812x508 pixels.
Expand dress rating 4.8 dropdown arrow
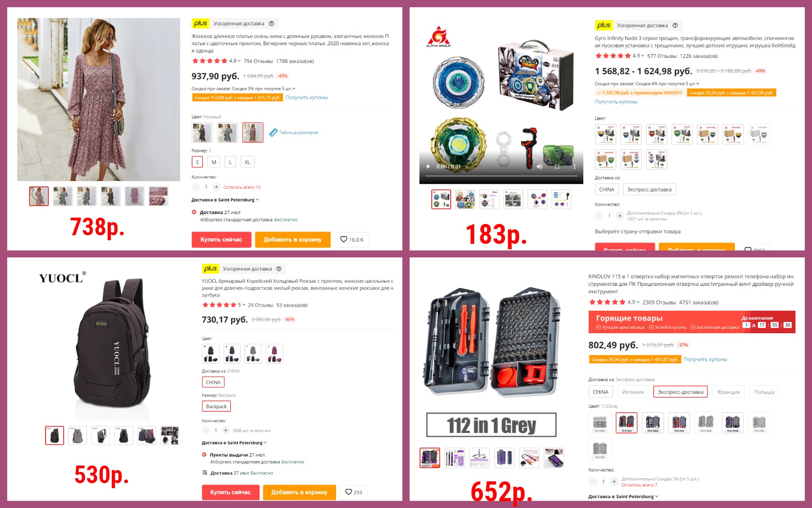239,61
